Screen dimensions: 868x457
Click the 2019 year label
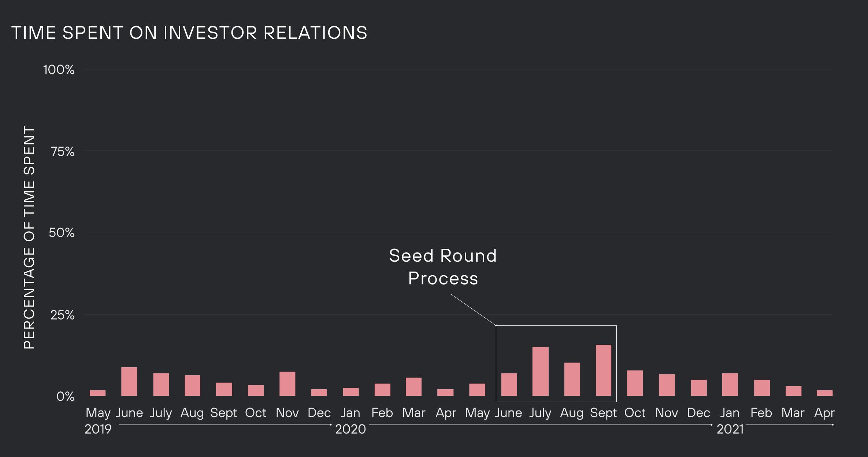pyautogui.click(x=98, y=429)
